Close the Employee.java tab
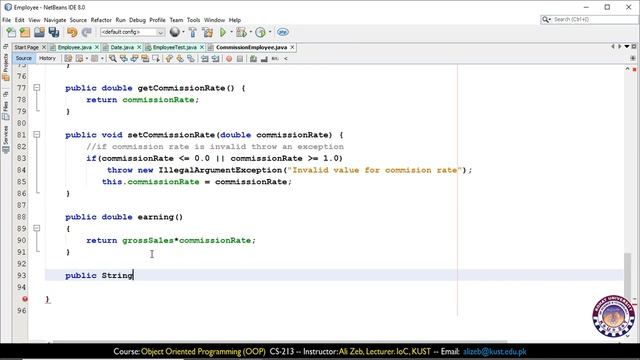 (x=97, y=47)
